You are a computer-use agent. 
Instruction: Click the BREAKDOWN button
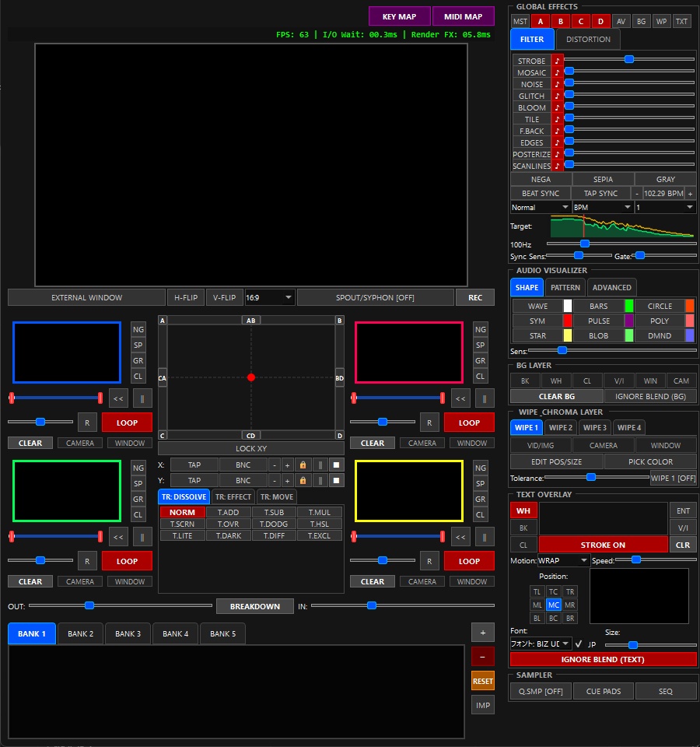pos(255,606)
